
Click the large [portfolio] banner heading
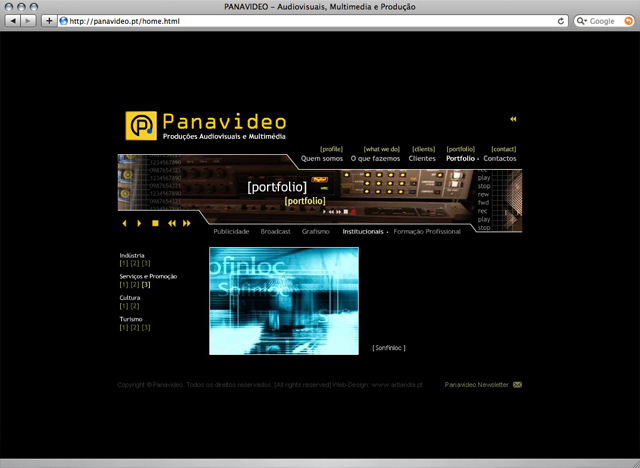[x=277, y=187]
